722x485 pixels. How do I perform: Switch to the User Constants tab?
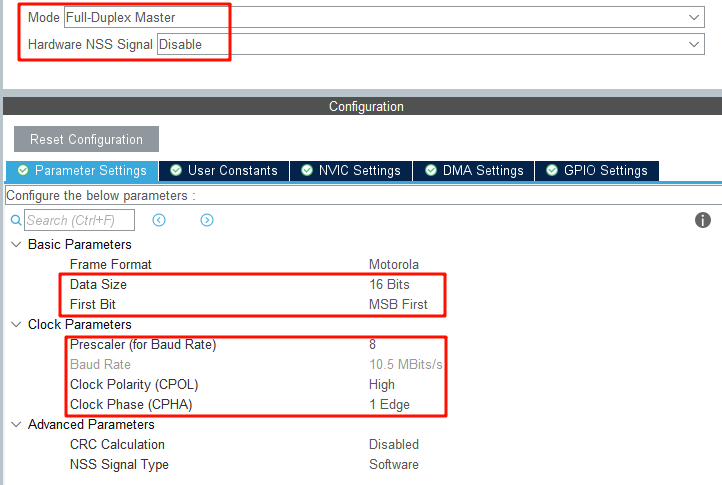pyautogui.click(x=224, y=171)
